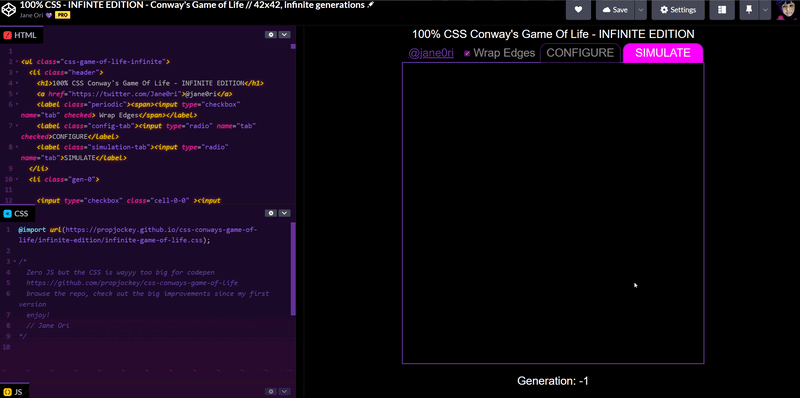Open the @jane0ri Twitter link in preview
The width and height of the screenshot is (800, 398).
[x=431, y=53]
